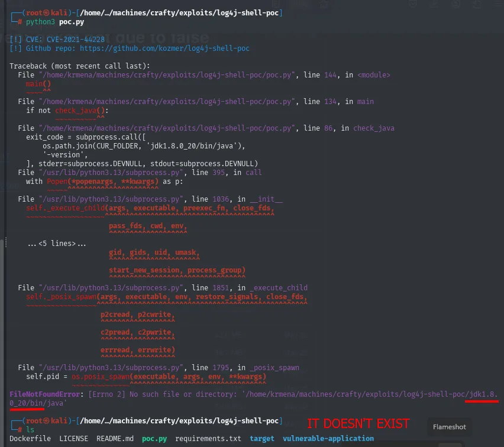Click 'os.posix_spawn' call text
The height and width of the screenshot is (447, 504).
pyautogui.click(x=101, y=377)
